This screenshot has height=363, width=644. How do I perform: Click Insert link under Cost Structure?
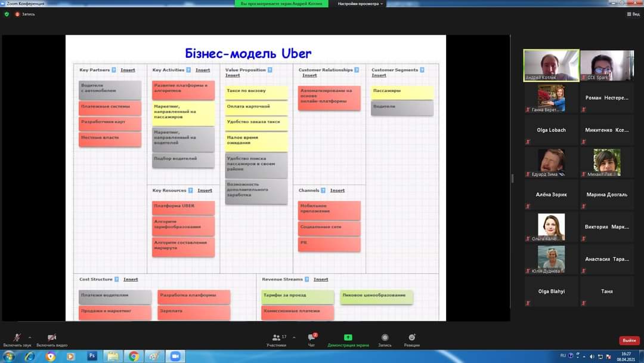tap(131, 279)
